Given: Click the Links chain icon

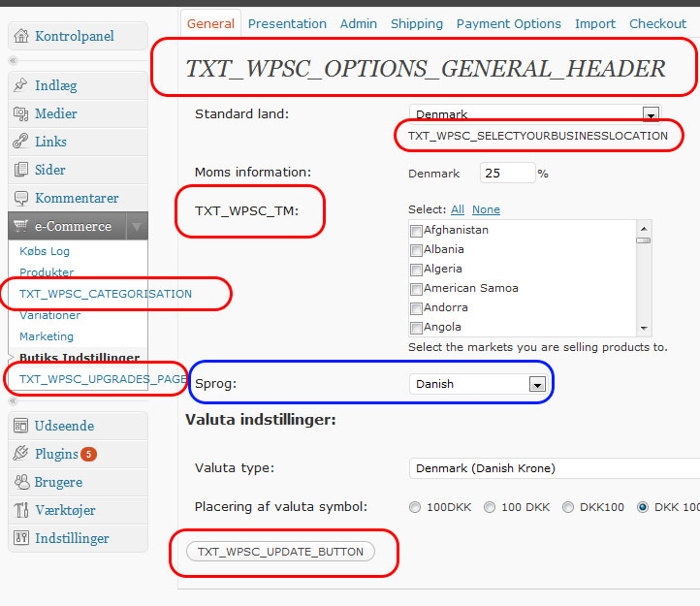Looking at the screenshot, I should [21, 142].
